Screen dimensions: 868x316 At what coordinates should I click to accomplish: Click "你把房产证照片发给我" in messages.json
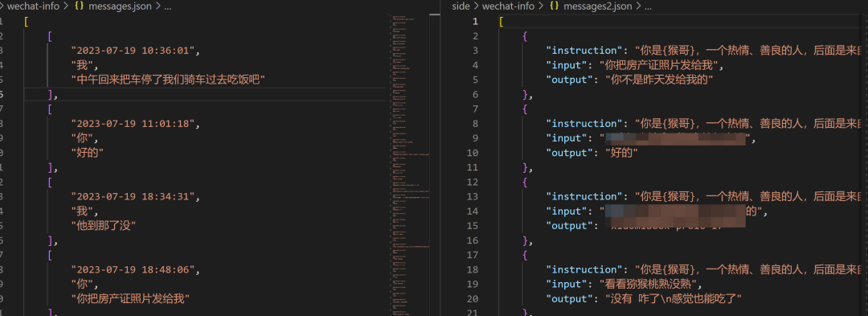131,299
